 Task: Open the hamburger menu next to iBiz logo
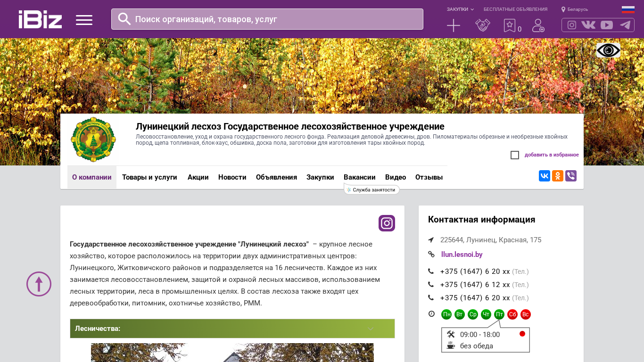[84, 20]
